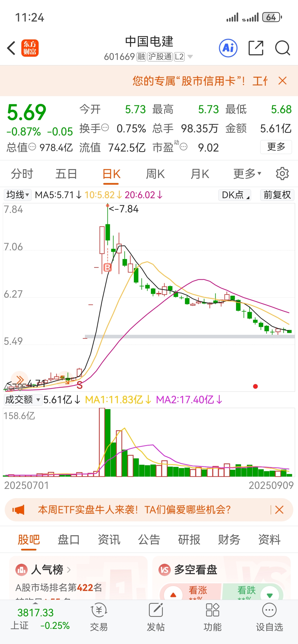Open DK点 dropdown
The image size is (298, 644).
click(x=235, y=195)
